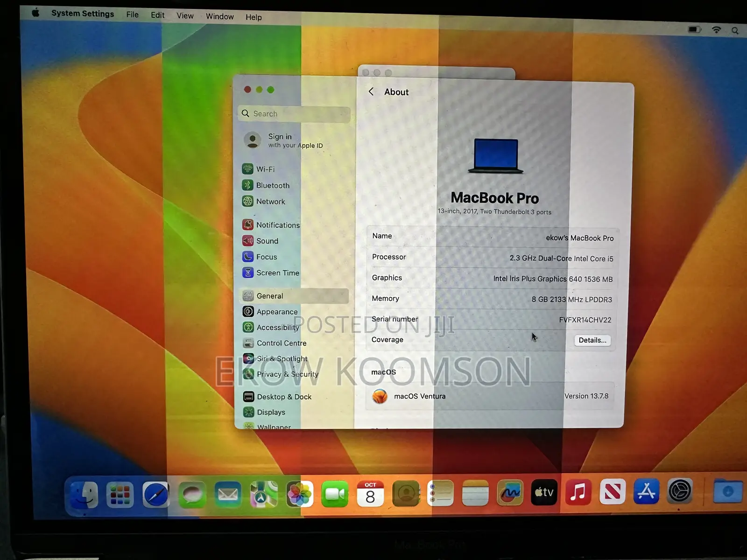Select General in the sidebar

coord(294,296)
